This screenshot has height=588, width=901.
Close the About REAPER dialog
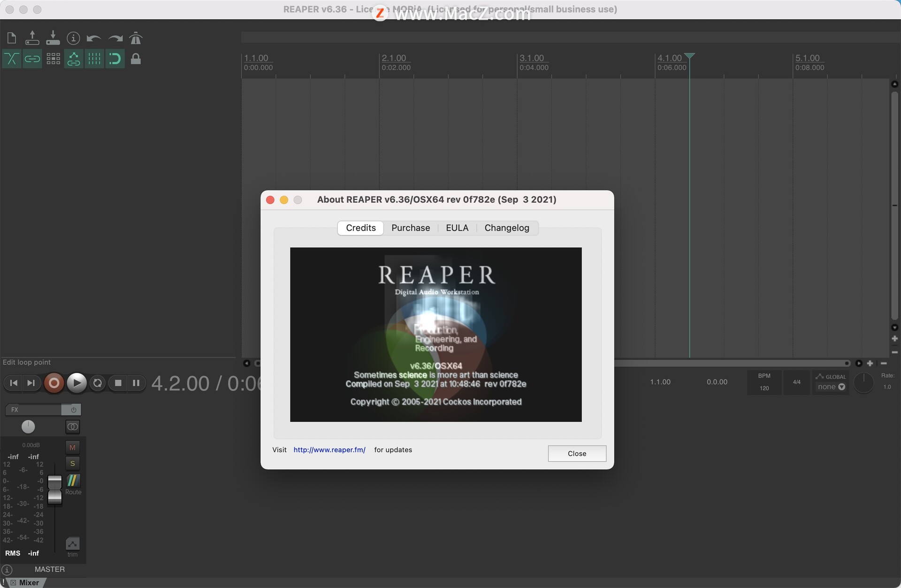tap(577, 453)
